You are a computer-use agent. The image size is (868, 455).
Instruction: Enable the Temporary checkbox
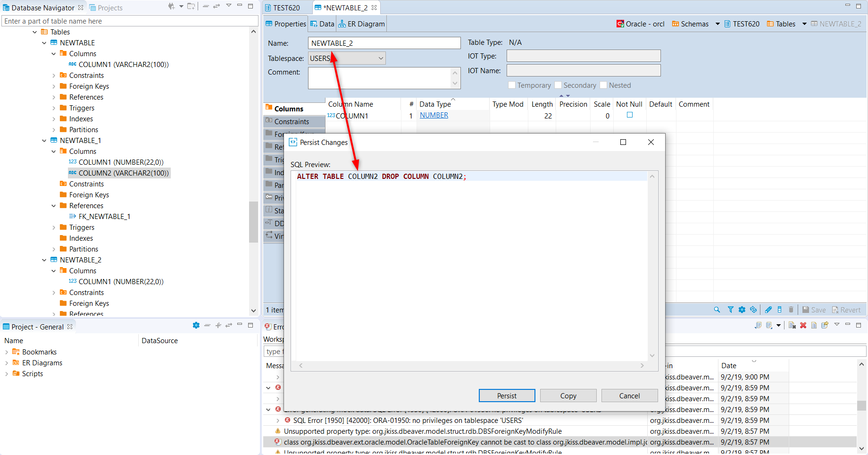[512, 85]
